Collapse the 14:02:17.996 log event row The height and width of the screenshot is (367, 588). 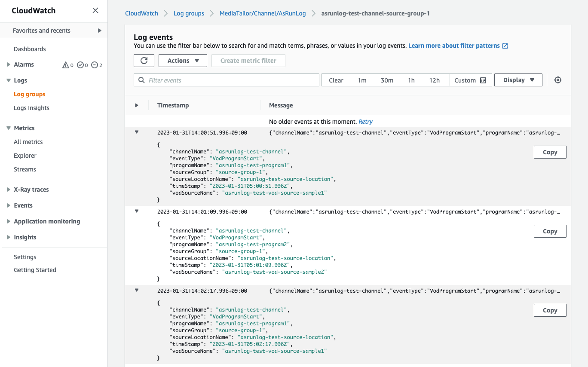(137, 290)
